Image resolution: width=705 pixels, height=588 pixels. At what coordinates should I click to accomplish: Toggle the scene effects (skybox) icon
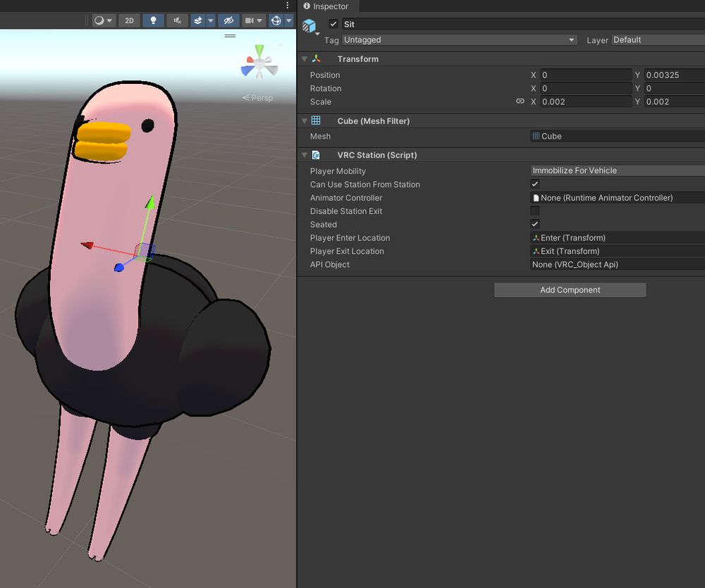[x=199, y=20]
